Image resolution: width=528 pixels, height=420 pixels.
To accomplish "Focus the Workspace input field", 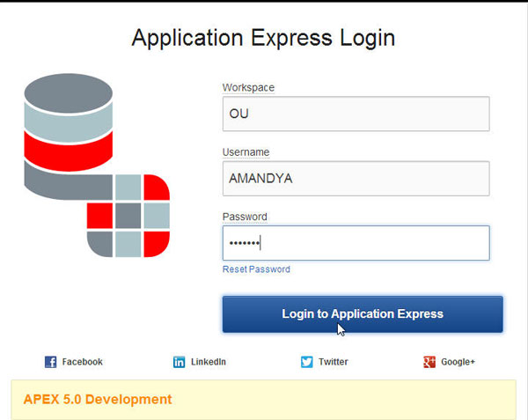I will coord(356,114).
